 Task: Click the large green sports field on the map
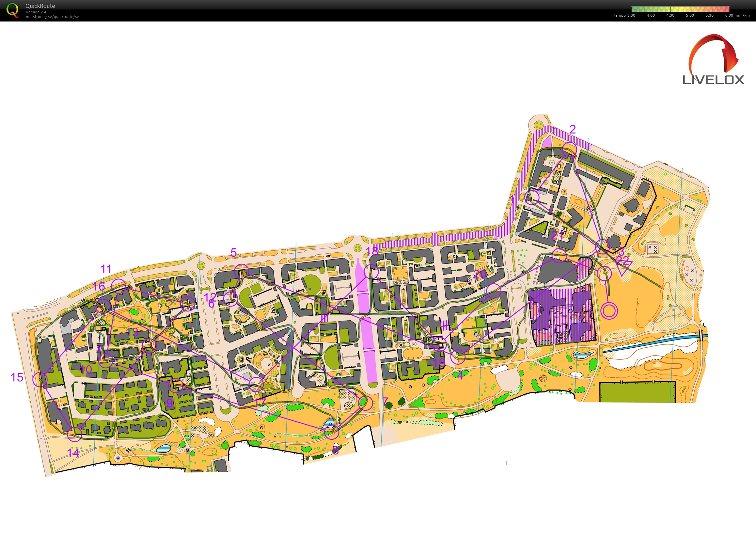pyautogui.click(x=638, y=392)
